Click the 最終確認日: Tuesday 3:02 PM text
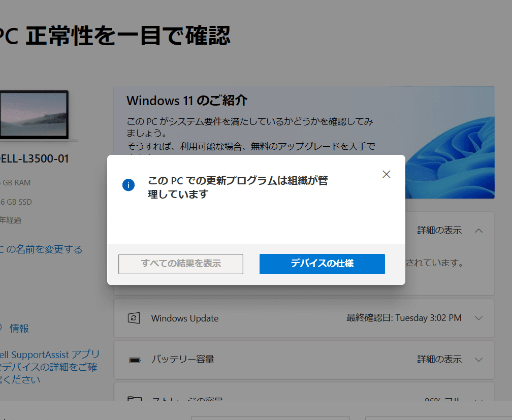 click(404, 318)
